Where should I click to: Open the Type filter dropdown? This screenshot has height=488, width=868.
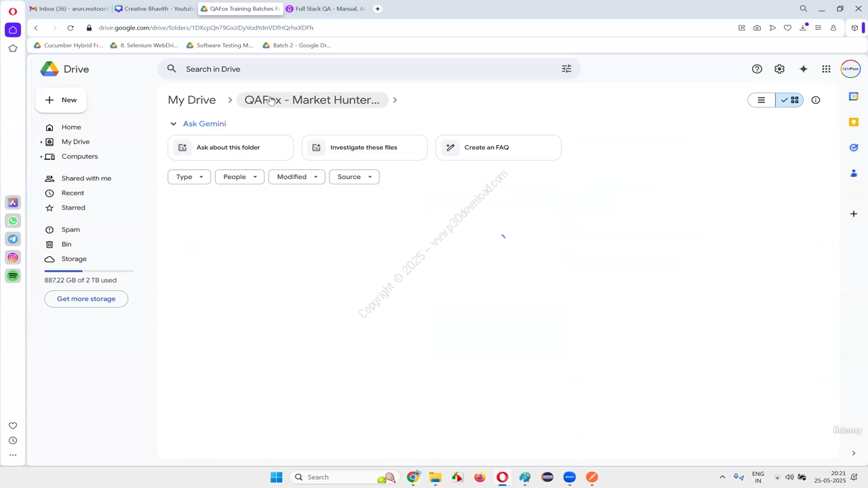(189, 177)
